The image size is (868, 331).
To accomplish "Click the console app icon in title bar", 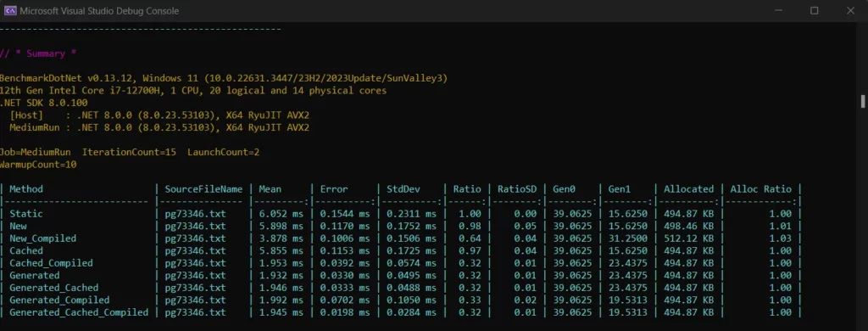I will [x=9, y=10].
